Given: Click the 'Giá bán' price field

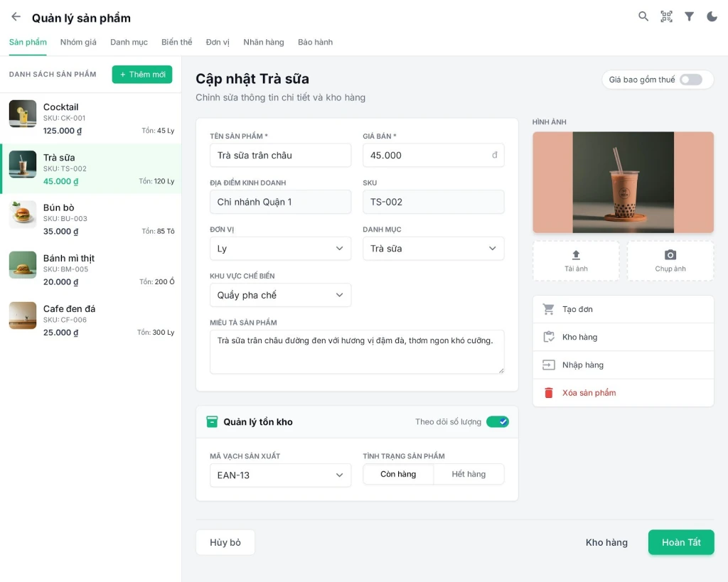Looking at the screenshot, I should (427, 155).
